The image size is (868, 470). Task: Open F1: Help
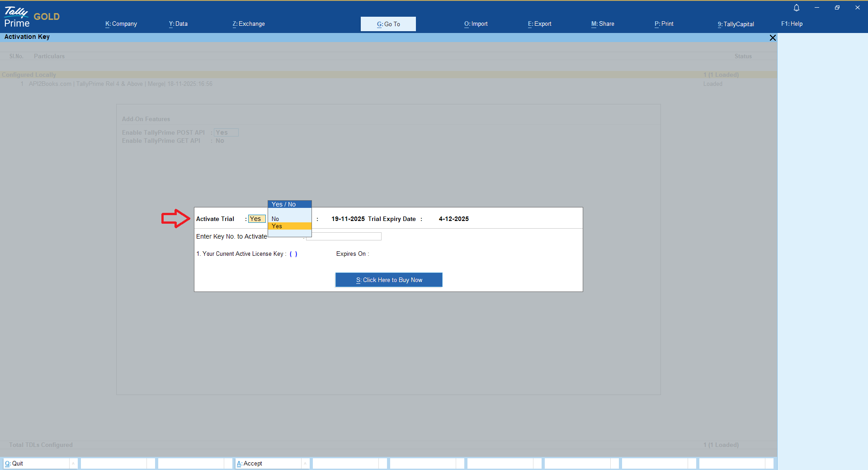coord(792,23)
